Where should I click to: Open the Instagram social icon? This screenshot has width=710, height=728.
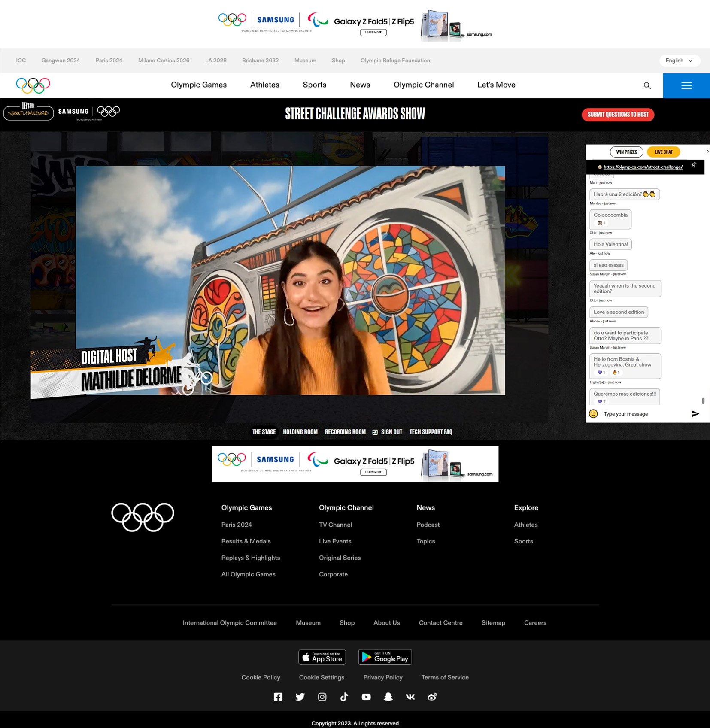[x=322, y=697]
